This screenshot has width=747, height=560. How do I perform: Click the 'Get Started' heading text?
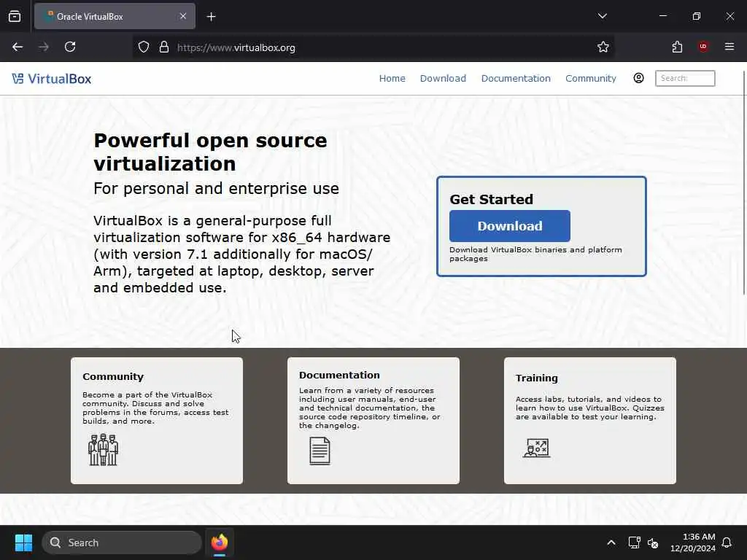tap(491, 199)
